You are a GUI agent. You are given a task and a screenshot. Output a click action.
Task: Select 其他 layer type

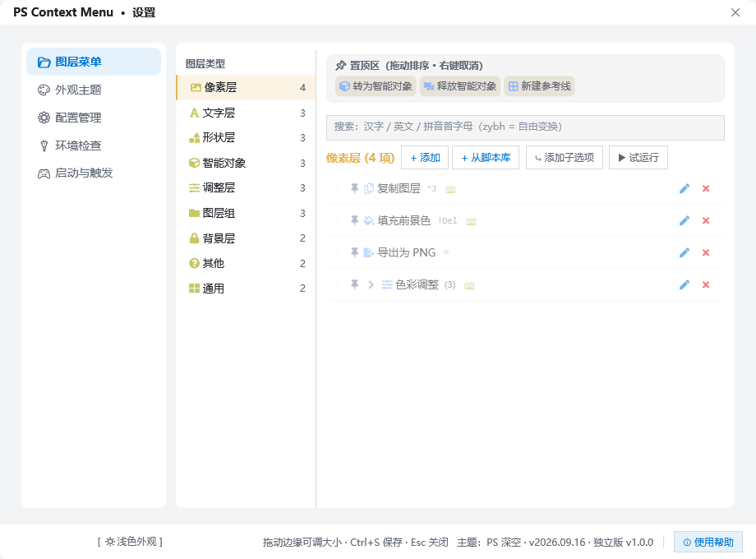(246, 263)
